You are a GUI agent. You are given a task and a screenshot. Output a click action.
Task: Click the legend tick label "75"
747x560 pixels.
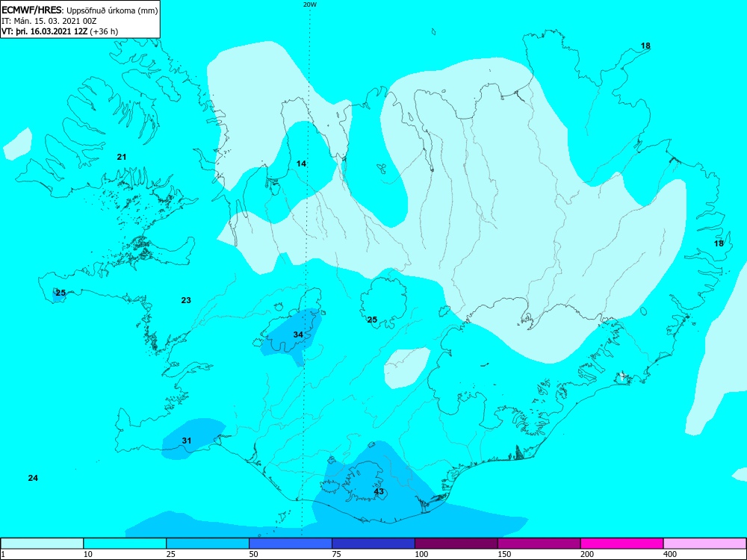[x=338, y=554]
